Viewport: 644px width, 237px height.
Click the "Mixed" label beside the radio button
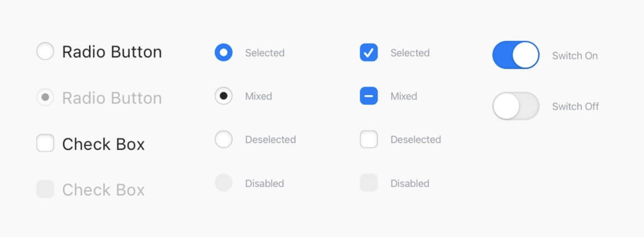pos(258,96)
